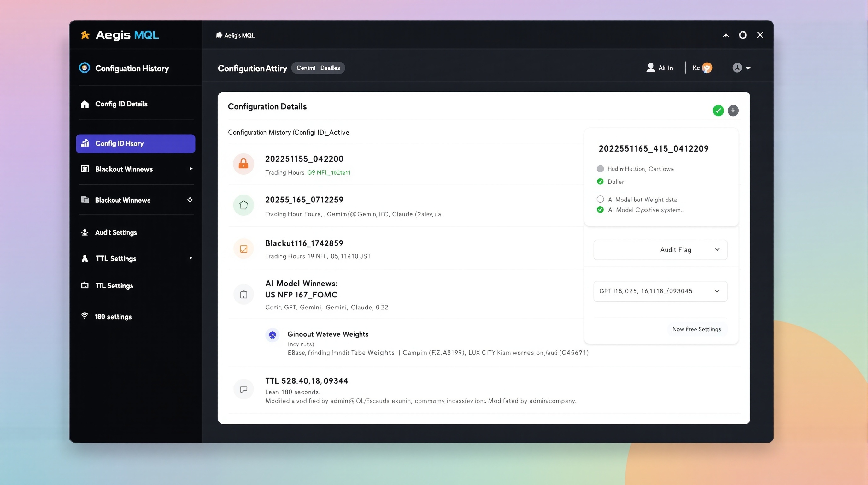868x485 pixels.
Task: Click the orange lock icon for config 202251155_042200
Action: [x=243, y=164]
